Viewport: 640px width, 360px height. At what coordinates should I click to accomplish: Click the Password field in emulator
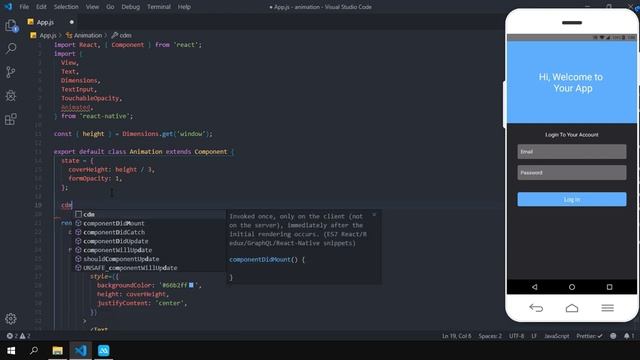point(572,173)
